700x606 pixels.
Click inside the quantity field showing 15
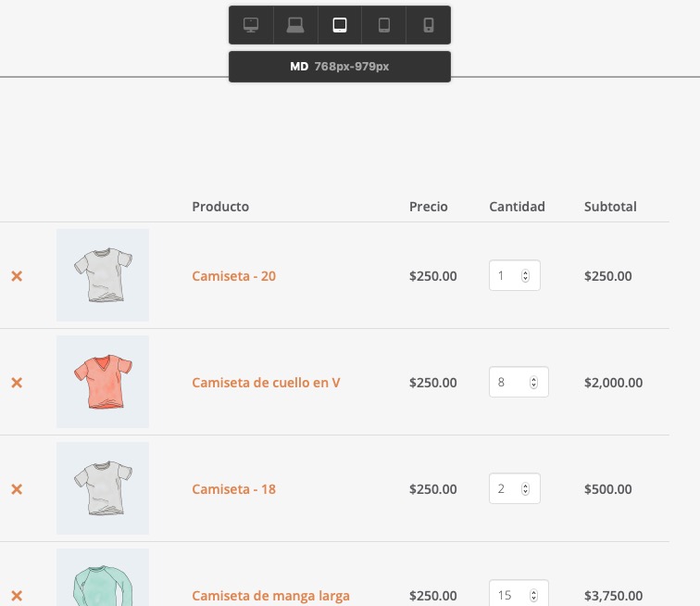[519, 593]
